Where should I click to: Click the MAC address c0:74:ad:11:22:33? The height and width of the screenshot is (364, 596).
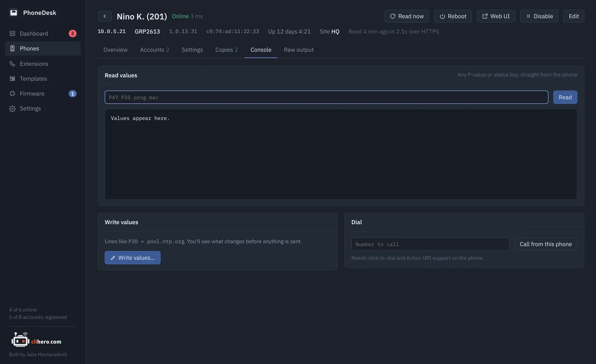click(233, 31)
